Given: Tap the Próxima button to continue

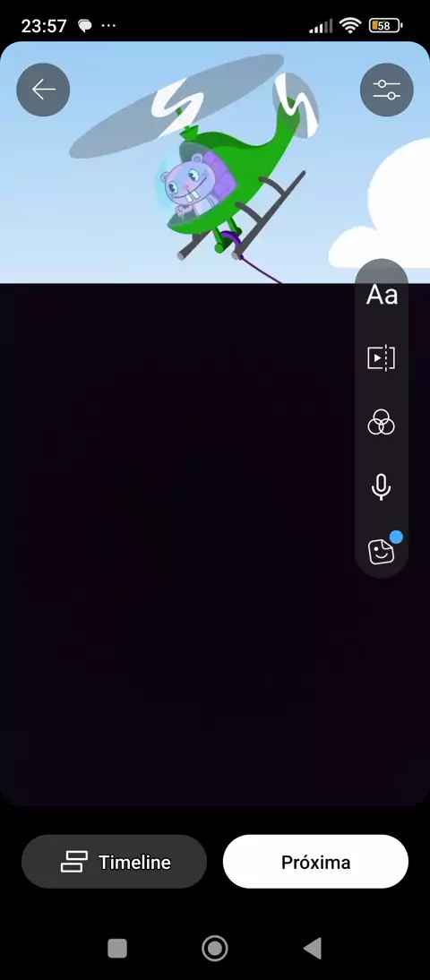Looking at the screenshot, I should pyautogui.click(x=315, y=861).
